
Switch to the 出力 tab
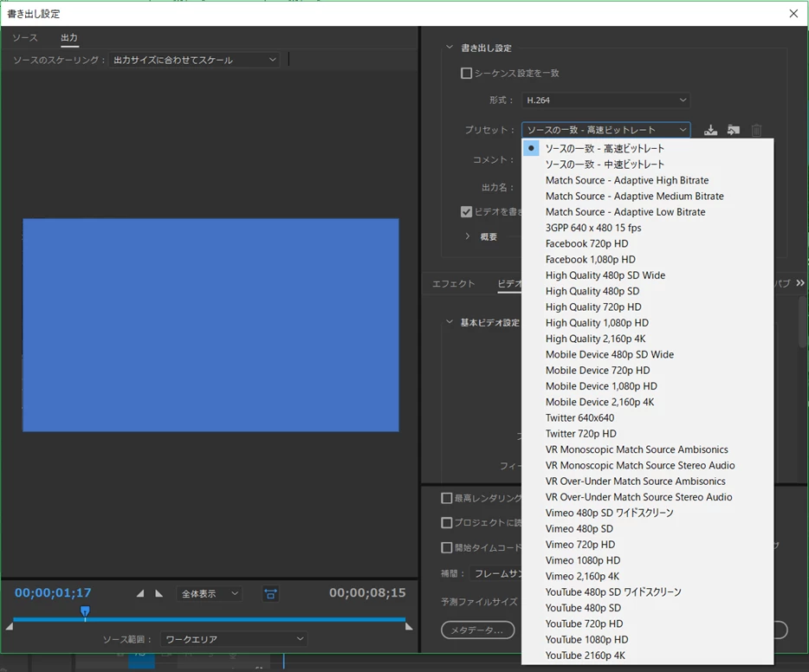(x=69, y=37)
